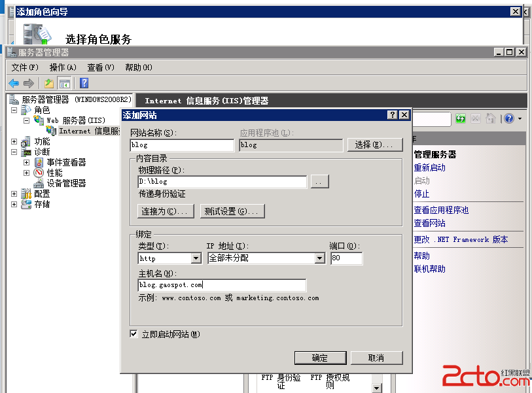Click Online Help (联机帮助) link
The width and height of the screenshot is (532, 393).
[429, 269]
